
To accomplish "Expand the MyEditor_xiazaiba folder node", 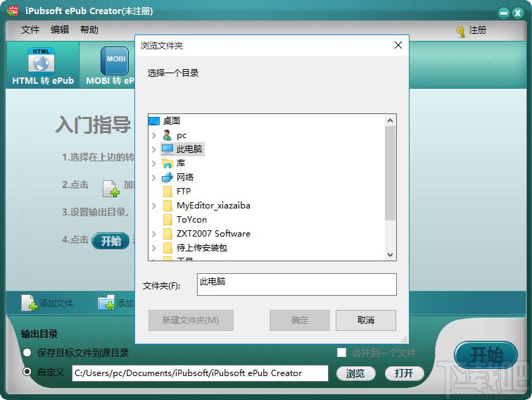I will (x=153, y=206).
